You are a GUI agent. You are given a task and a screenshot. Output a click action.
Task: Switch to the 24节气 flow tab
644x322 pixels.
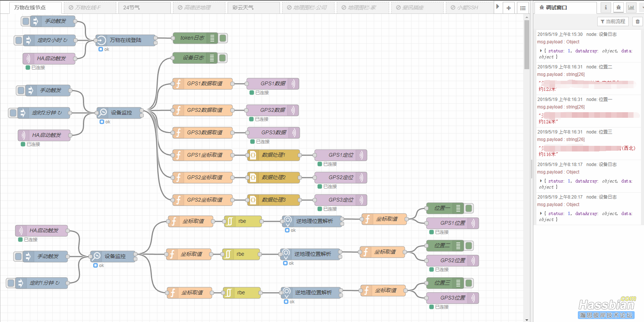click(145, 8)
